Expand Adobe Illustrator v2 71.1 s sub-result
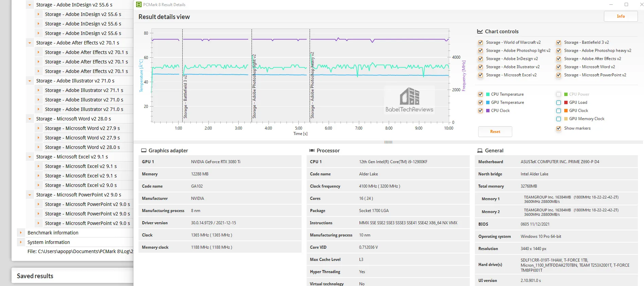The height and width of the screenshot is (286, 644). click(38, 90)
